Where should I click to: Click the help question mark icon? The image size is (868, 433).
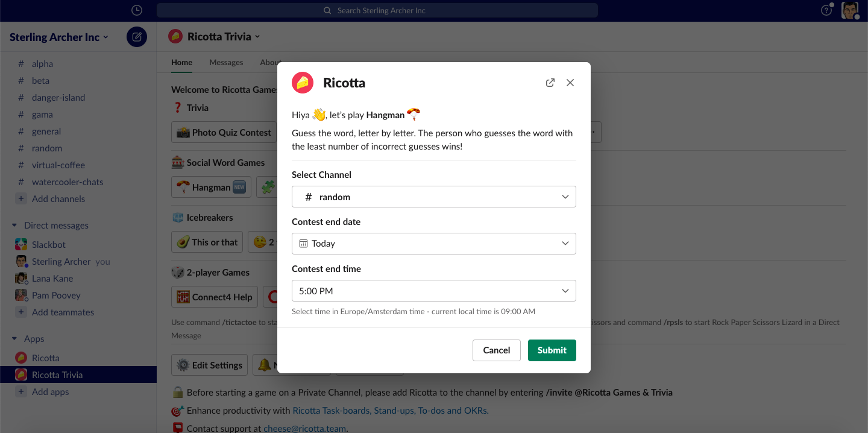[x=826, y=10]
